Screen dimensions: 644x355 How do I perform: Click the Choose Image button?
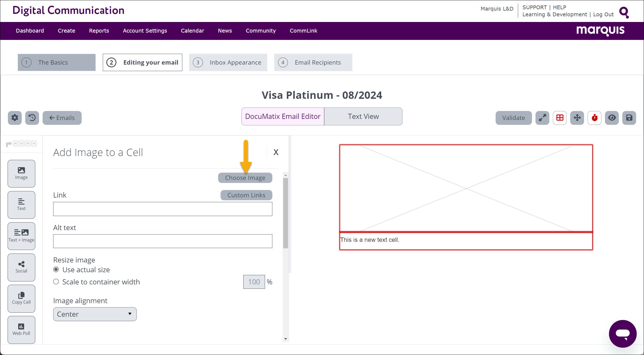coord(245,178)
